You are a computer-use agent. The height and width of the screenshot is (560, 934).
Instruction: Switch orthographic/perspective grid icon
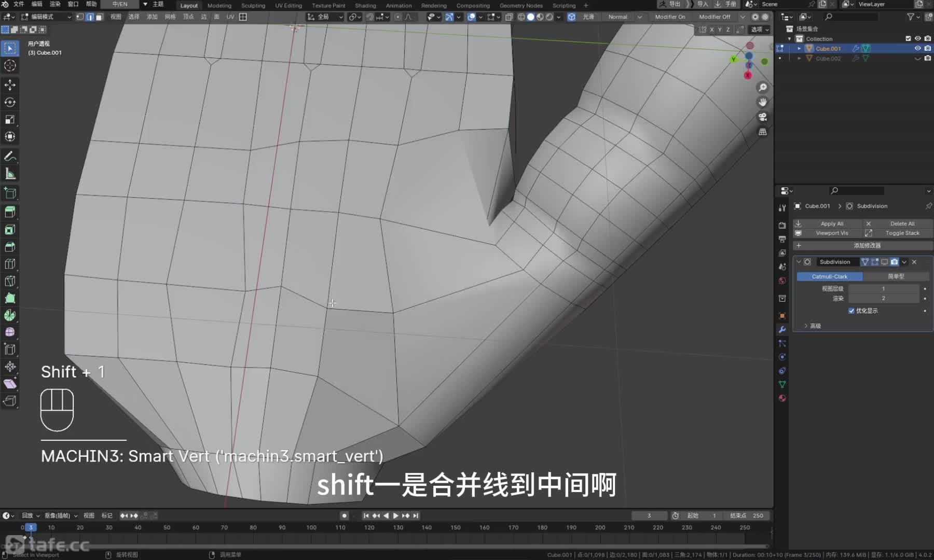[x=762, y=132]
